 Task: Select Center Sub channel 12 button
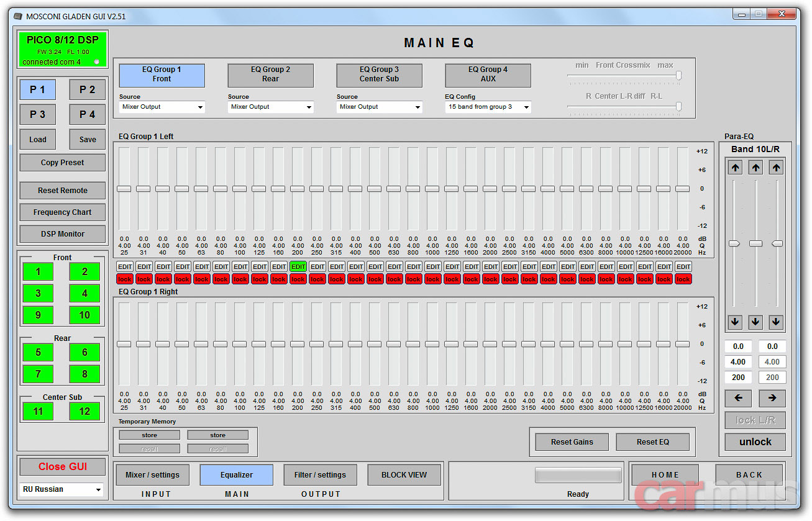(85, 411)
